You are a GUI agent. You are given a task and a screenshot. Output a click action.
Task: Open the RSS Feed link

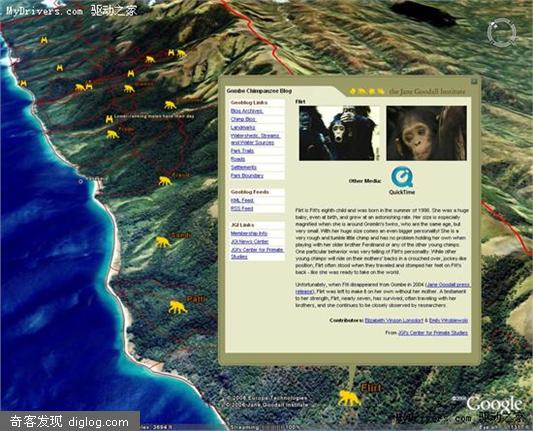pos(242,208)
